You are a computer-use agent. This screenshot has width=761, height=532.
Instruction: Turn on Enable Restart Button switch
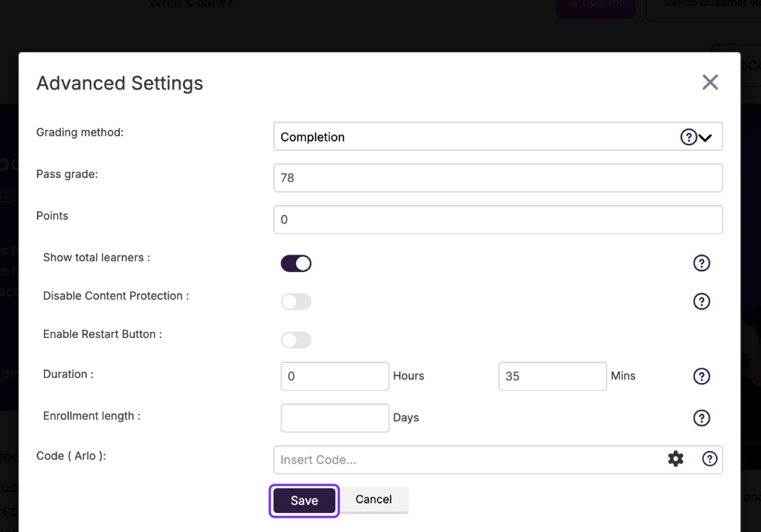click(x=296, y=340)
